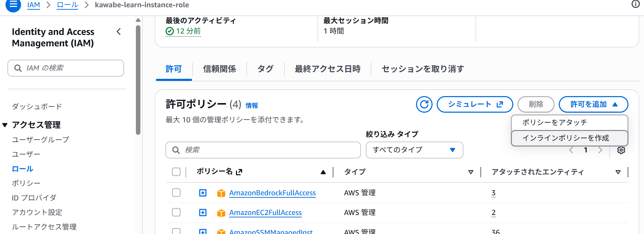Focus the policy 検索 input field
Screen dimensions: 644x234
(x=263, y=150)
